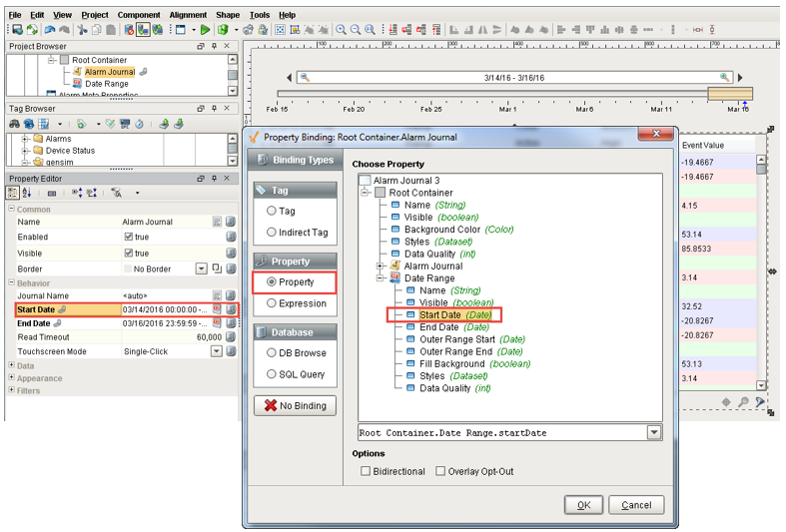Screen dimensions: 786x532
Task: Open the Alignment menu
Action: pyautogui.click(x=188, y=15)
